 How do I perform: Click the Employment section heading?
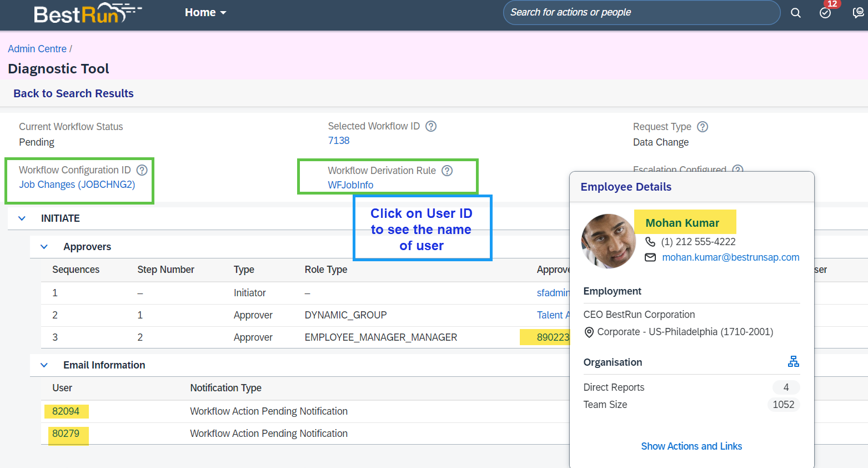click(x=612, y=291)
